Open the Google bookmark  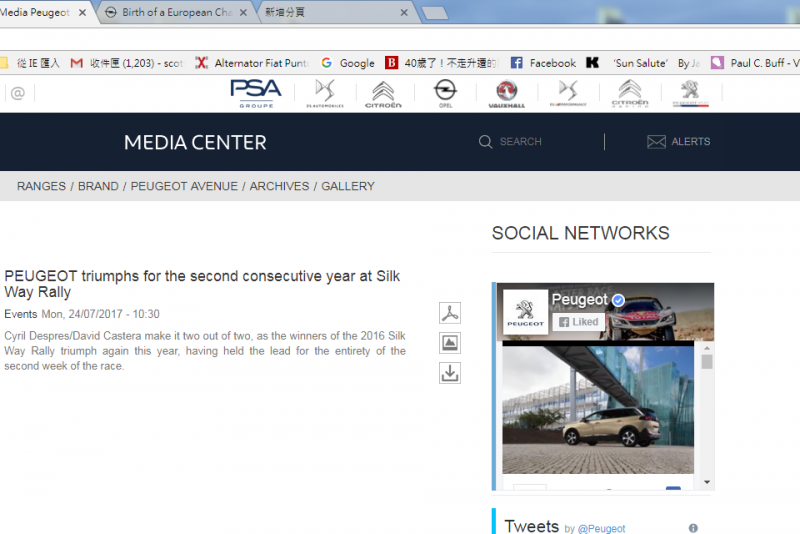(347, 63)
